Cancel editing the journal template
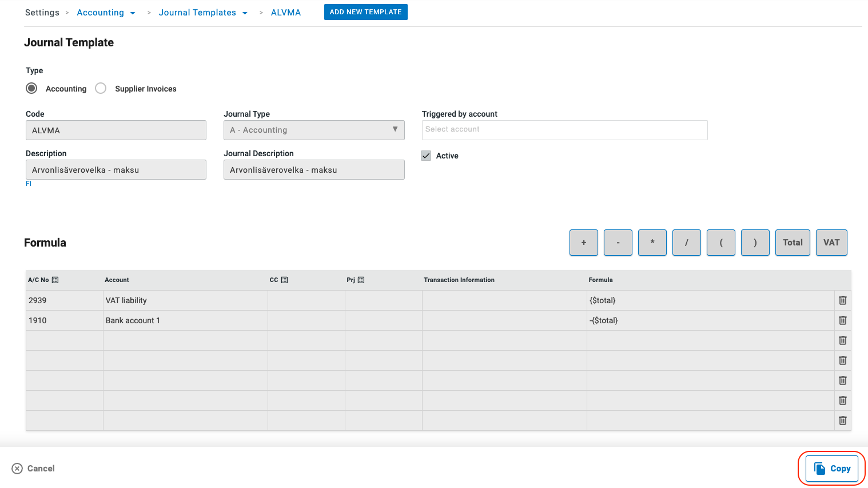Screen dimensions: 868x488 (x=34, y=469)
